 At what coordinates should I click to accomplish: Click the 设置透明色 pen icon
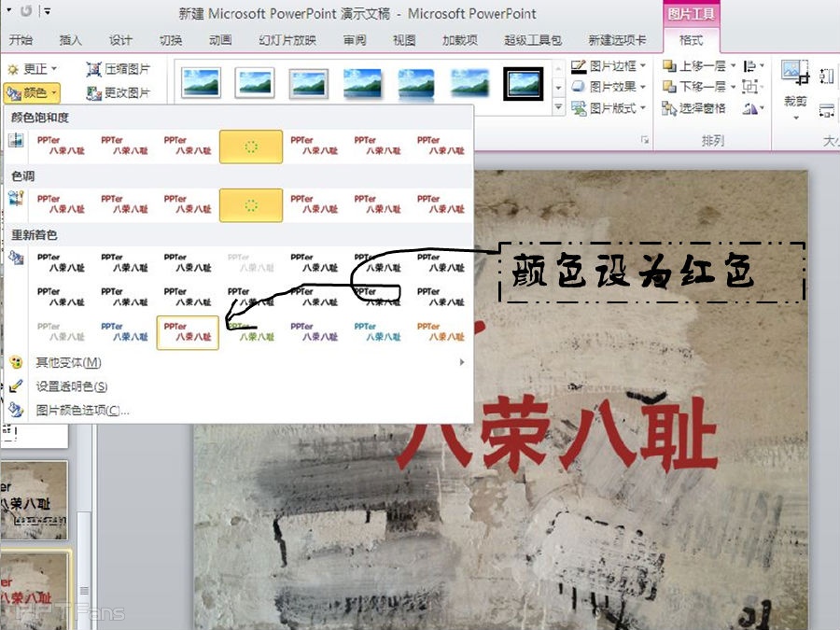16,385
